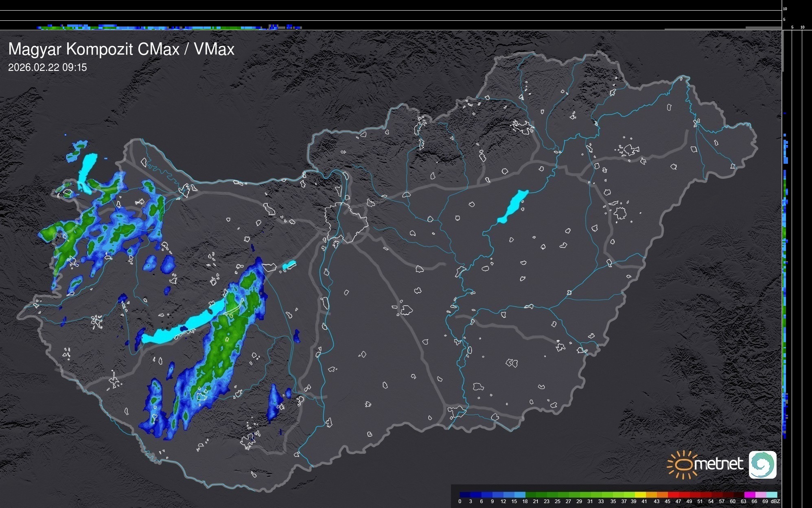
Task: Click the yellow 39 dBZ legend swatch
Action: [x=640, y=495]
